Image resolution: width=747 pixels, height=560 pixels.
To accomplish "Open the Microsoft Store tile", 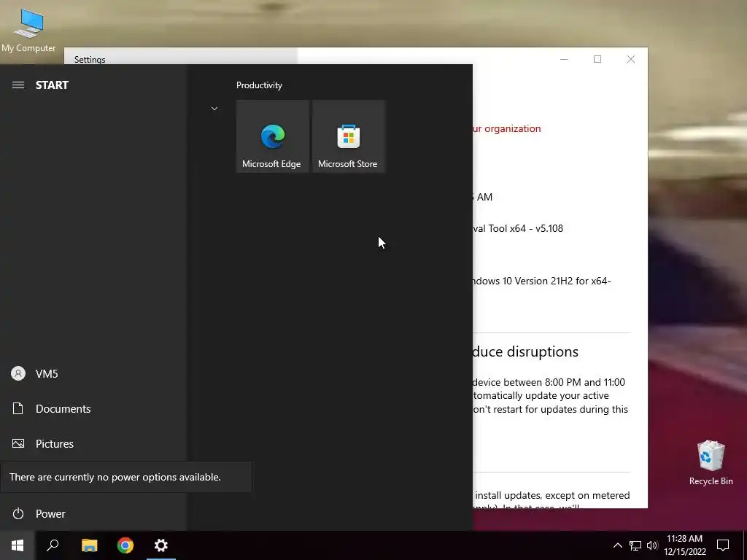I will (x=348, y=136).
